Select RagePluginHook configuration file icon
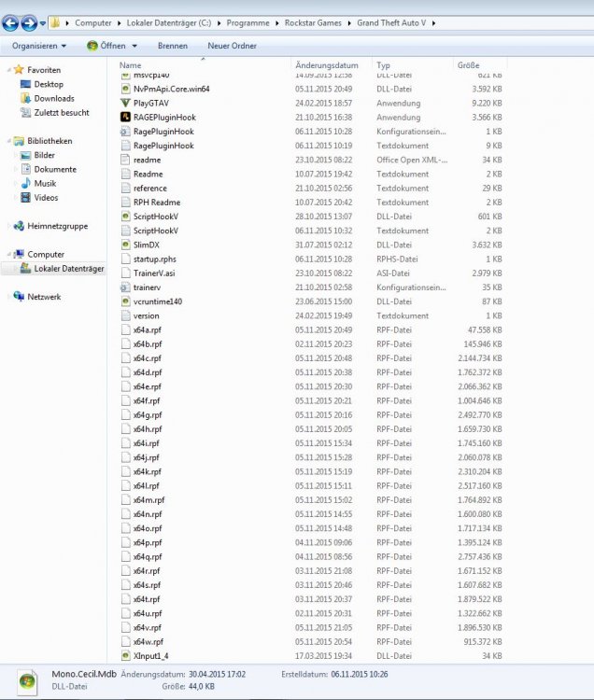Screen dimensions: 594x700 [126, 132]
